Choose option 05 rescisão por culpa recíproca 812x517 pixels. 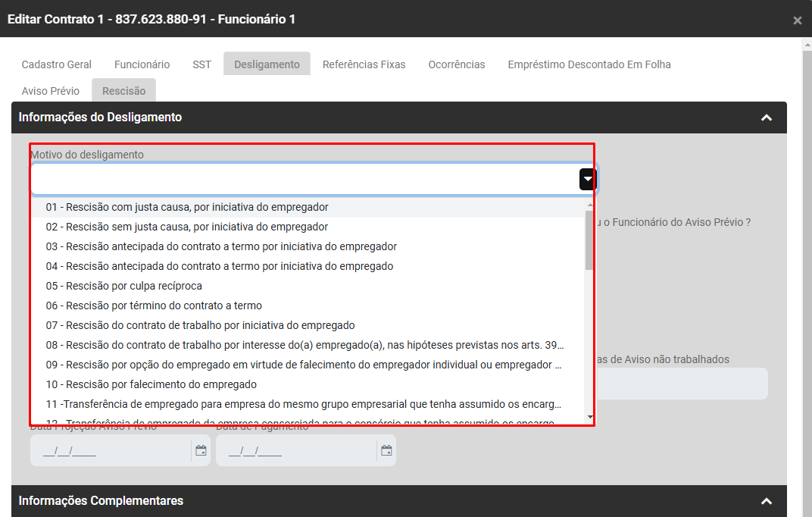124,286
